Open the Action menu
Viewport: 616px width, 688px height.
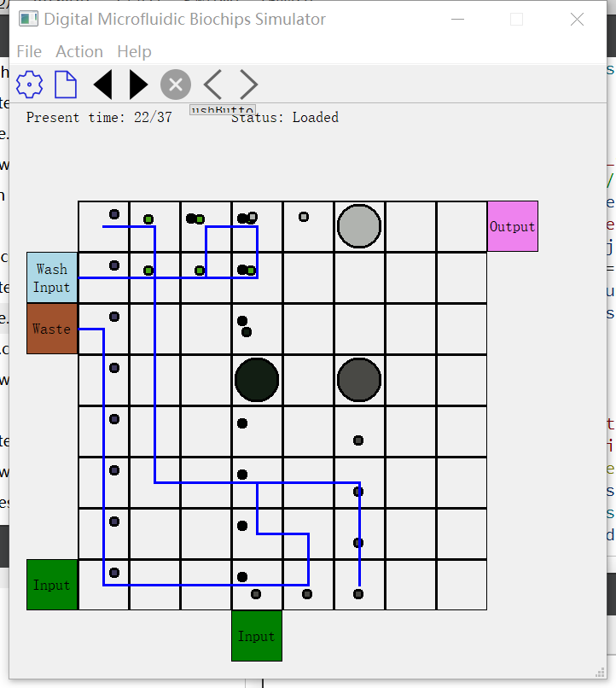pos(79,52)
